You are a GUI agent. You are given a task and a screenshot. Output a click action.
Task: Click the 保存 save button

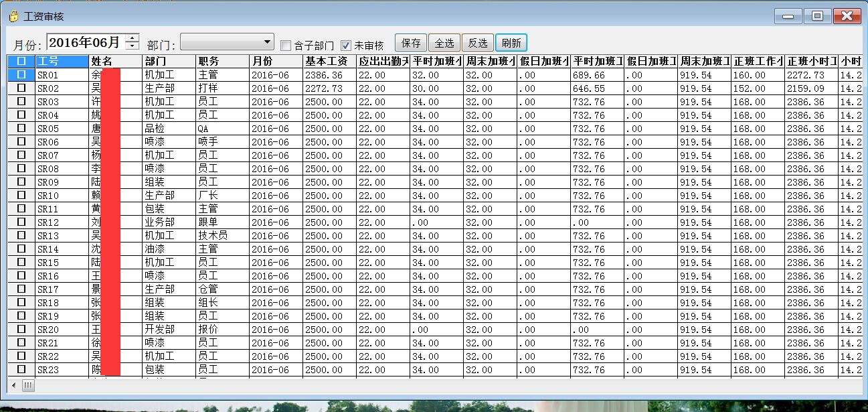pos(410,42)
